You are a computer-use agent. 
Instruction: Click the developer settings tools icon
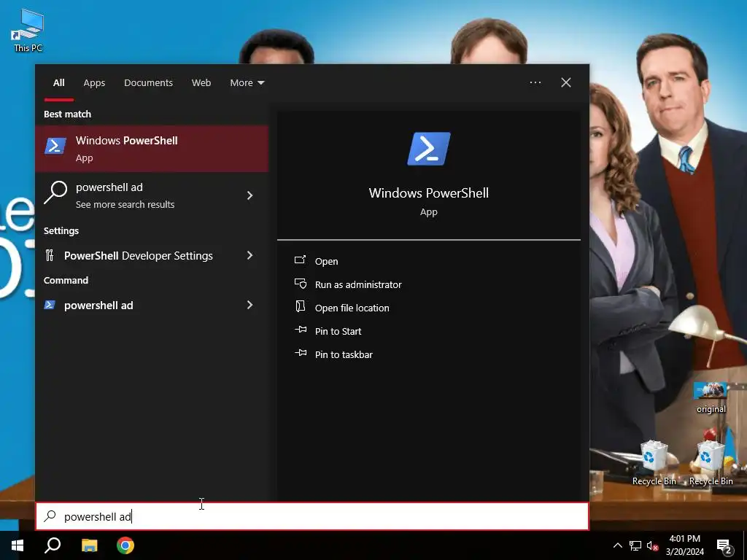(50, 256)
